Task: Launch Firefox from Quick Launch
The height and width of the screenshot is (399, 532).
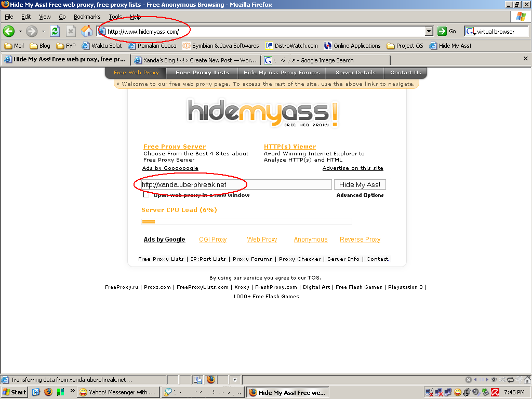Action: [x=48, y=392]
